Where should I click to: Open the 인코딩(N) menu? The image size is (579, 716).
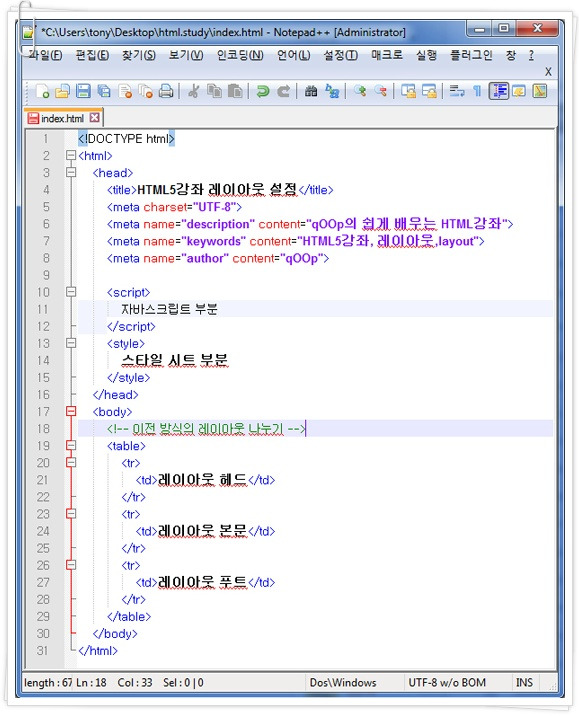(240, 55)
